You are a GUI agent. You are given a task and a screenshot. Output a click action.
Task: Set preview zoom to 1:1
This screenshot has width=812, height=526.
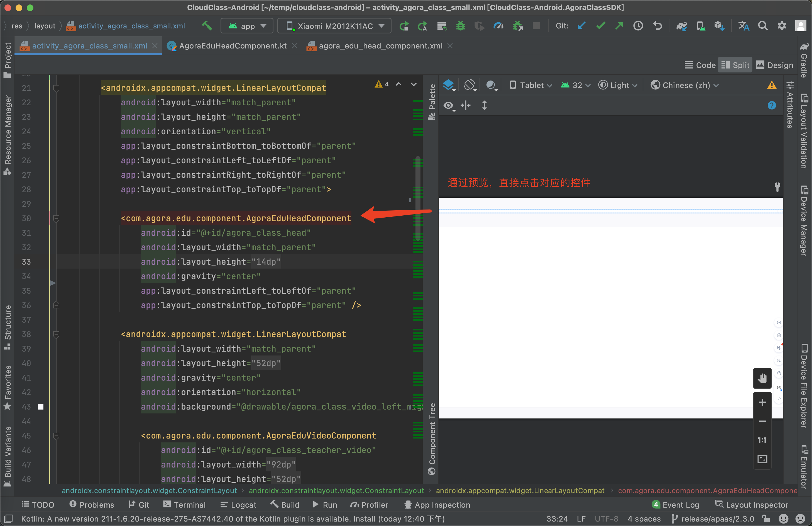coord(762,440)
